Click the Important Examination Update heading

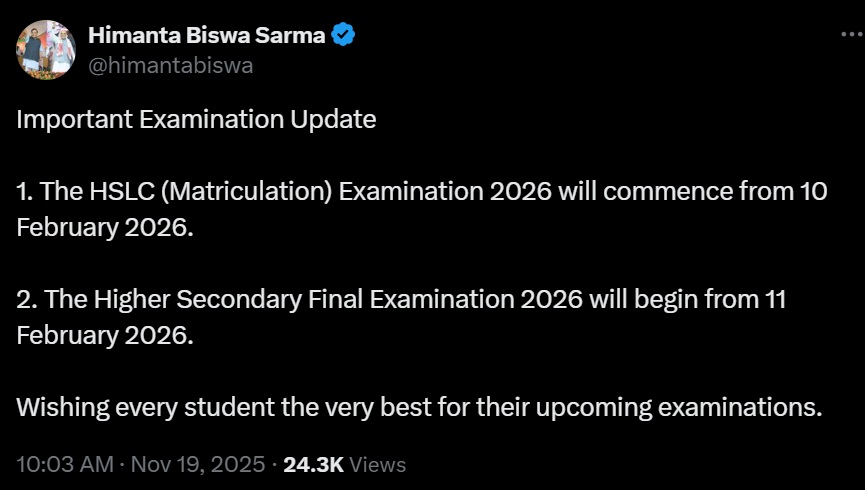[196, 120]
